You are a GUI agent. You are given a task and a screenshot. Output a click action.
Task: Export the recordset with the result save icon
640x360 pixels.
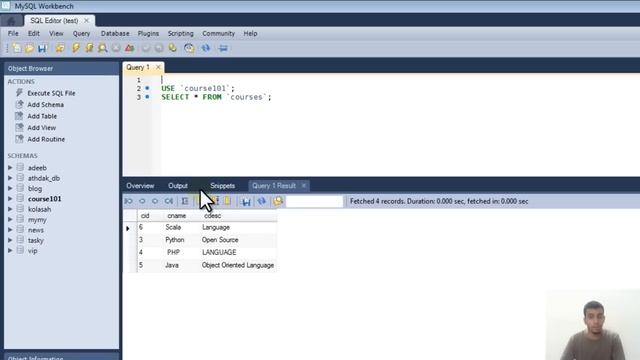[246, 201]
